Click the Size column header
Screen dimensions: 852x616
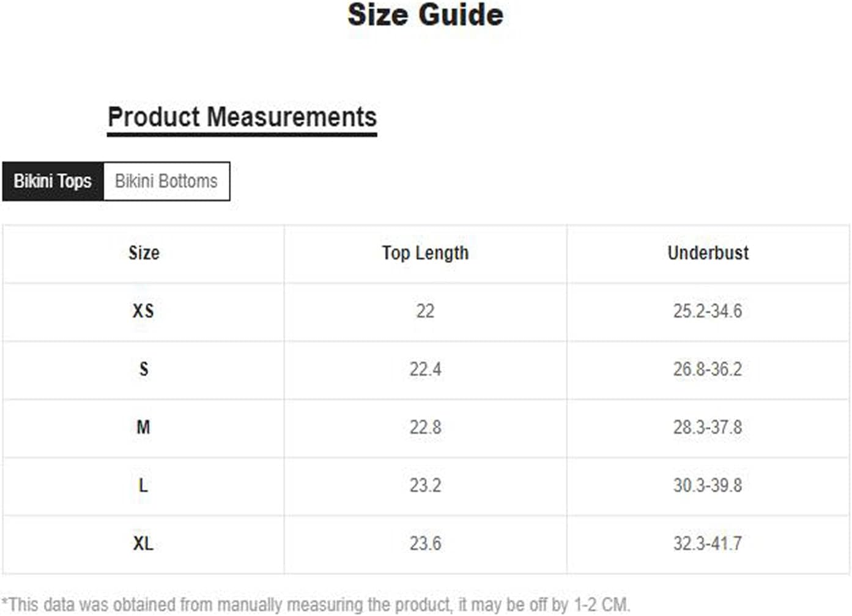point(144,253)
